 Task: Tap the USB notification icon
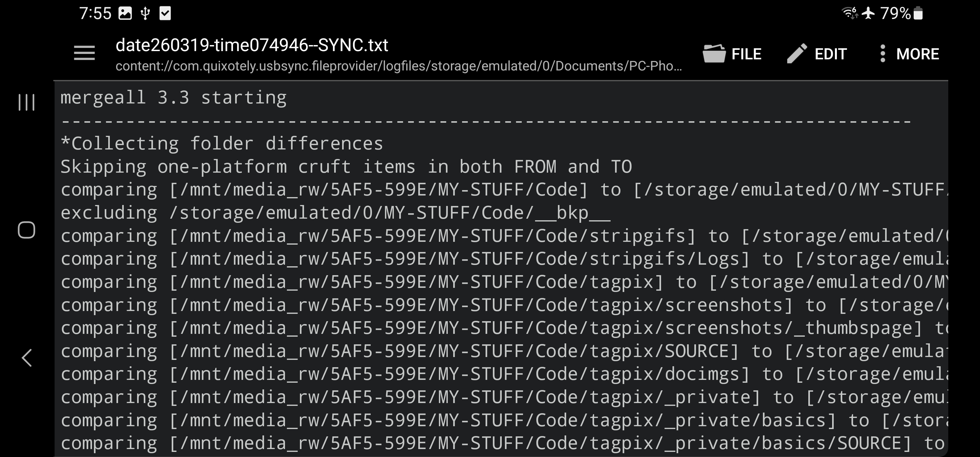click(x=145, y=14)
